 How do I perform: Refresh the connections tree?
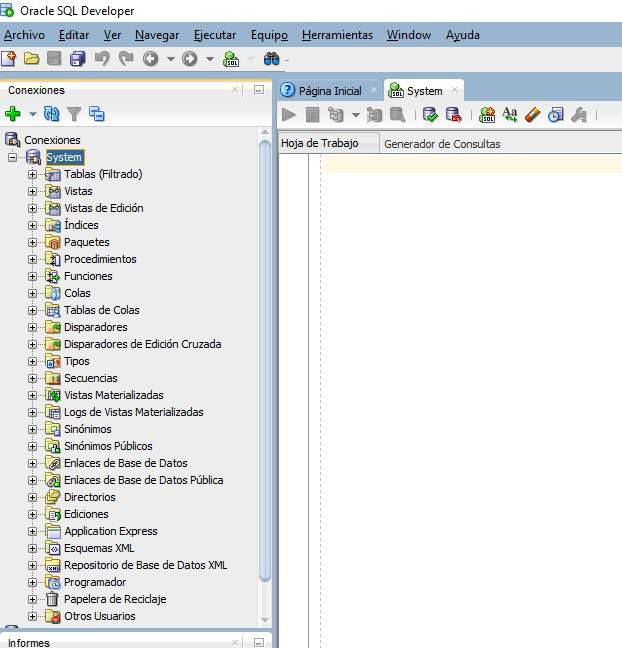pyautogui.click(x=52, y=114)
